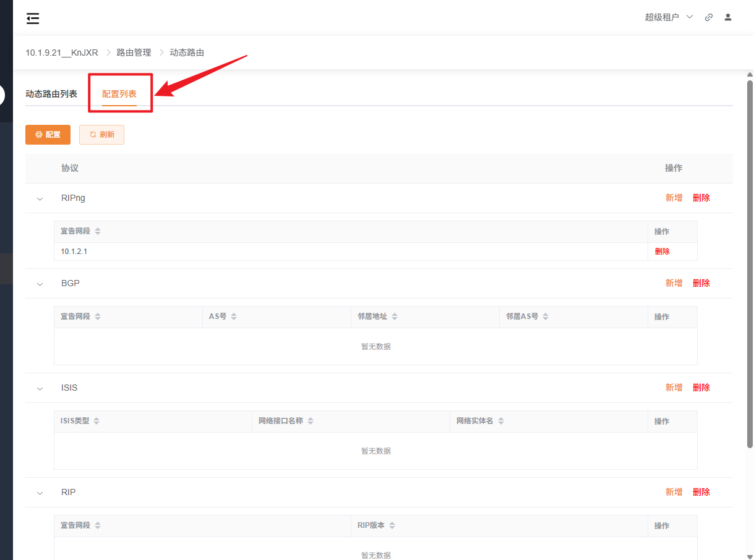
Task: Click the link icon in header
Action: click(x=709, y=17)
